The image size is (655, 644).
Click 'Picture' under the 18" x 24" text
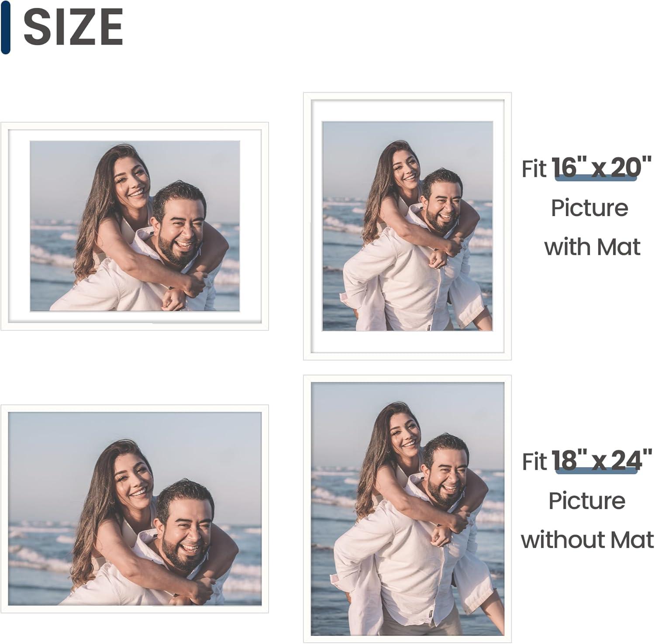coord(587,501)
